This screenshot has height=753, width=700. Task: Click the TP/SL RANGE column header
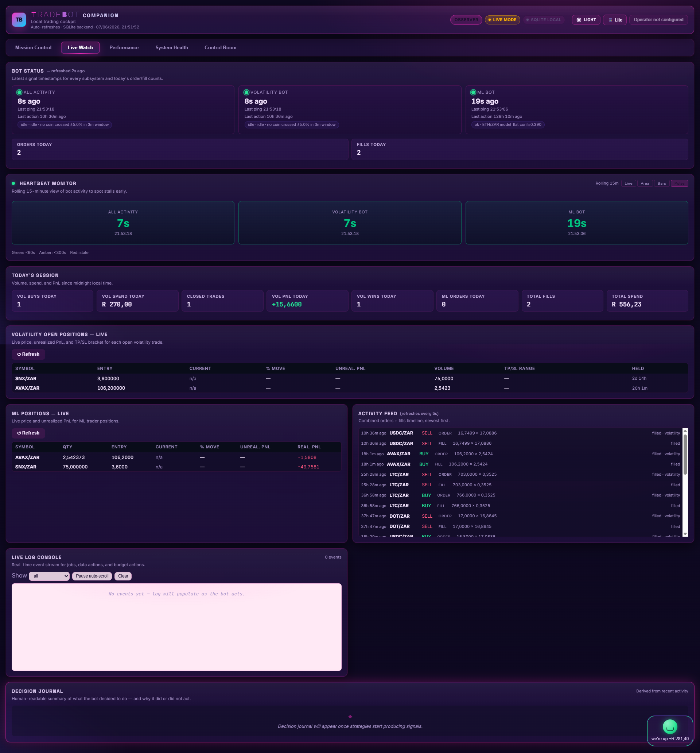click(520, 368)
